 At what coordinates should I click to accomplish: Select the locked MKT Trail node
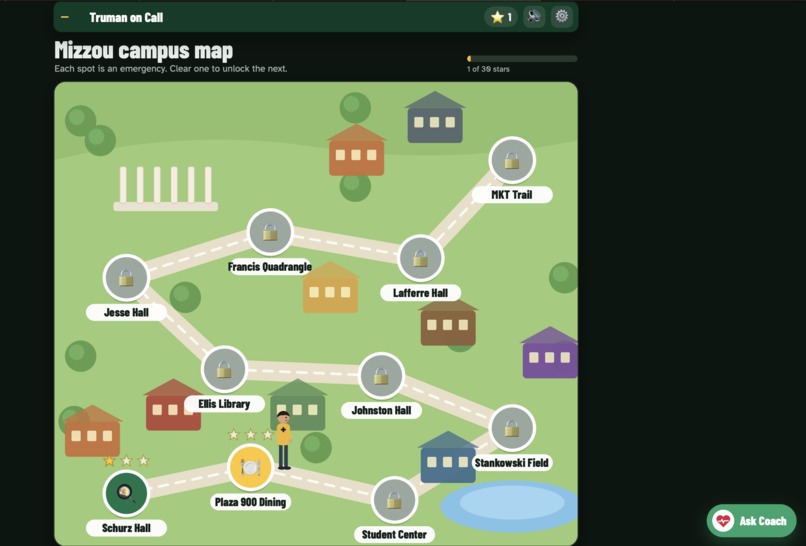[512, 160]
